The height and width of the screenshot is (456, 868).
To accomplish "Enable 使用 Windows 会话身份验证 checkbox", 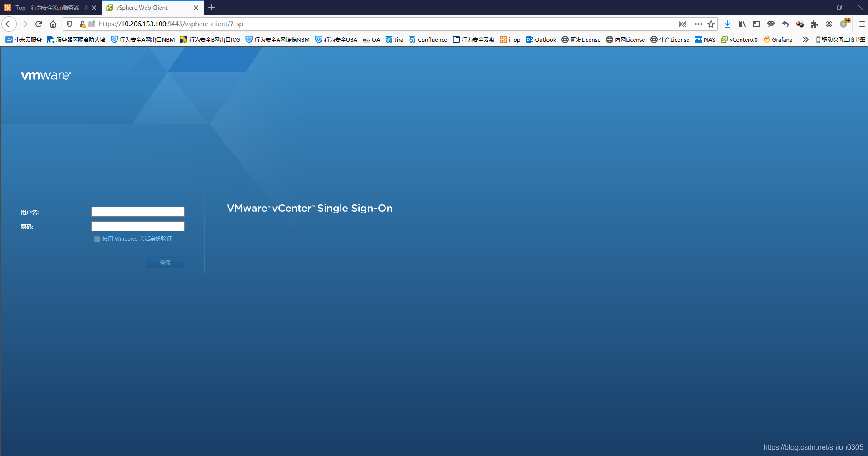I will tap(97, 239).
